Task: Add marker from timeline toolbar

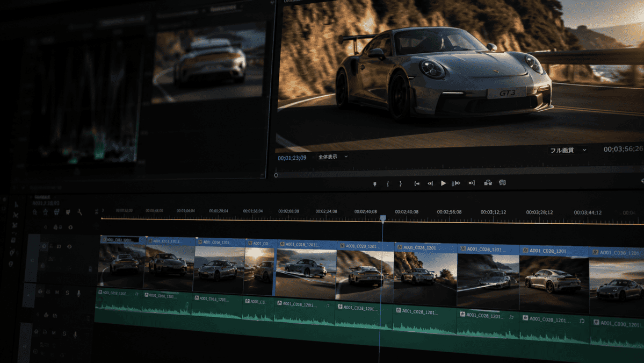Action: coord(68,212)
